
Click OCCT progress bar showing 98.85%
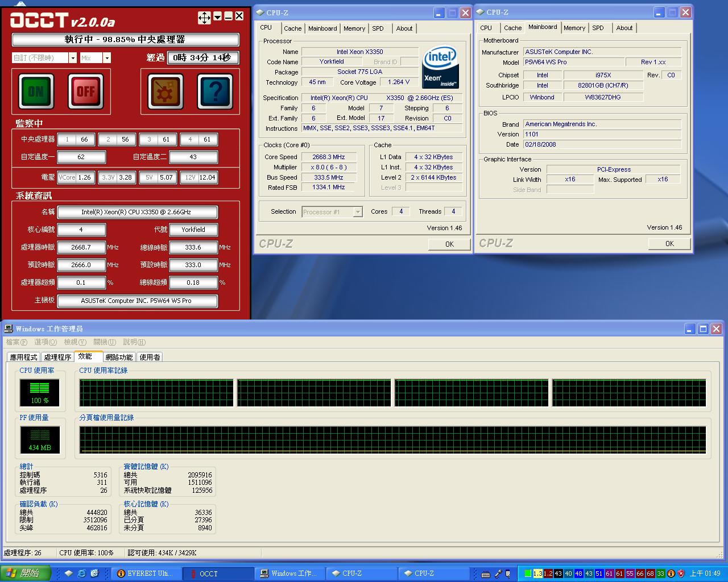tap(125, 40)
